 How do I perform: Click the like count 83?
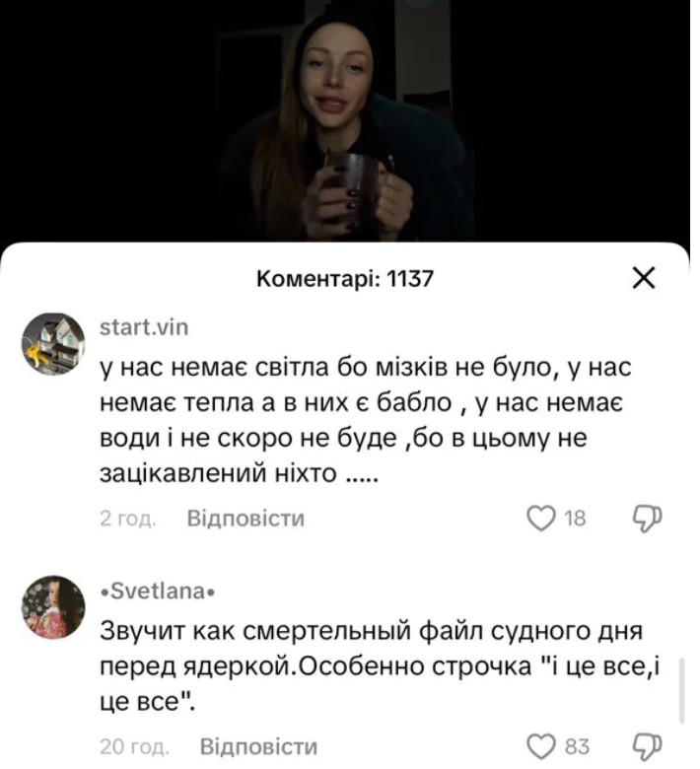(577, 746)
